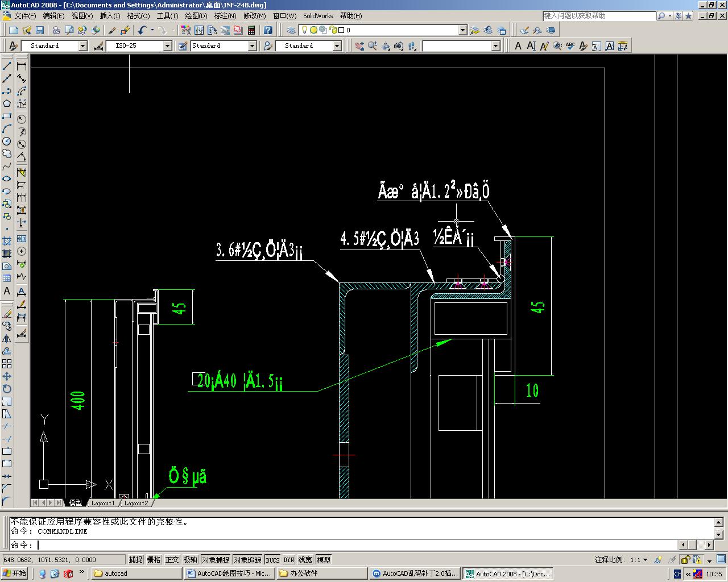Click the Aligned dimension tool
This screenshot has width=728, height=582.
pyautogui.click(x=22, y=78)
